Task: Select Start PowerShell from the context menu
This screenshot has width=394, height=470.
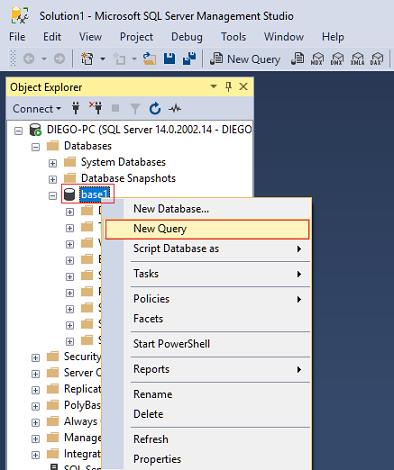Action: [207, 344]
